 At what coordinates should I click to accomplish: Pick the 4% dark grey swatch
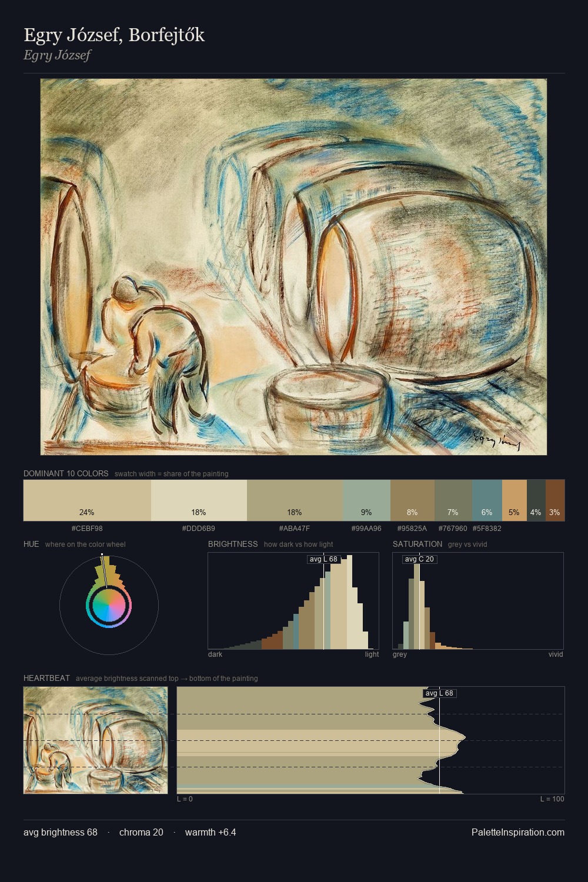point(536,500)
